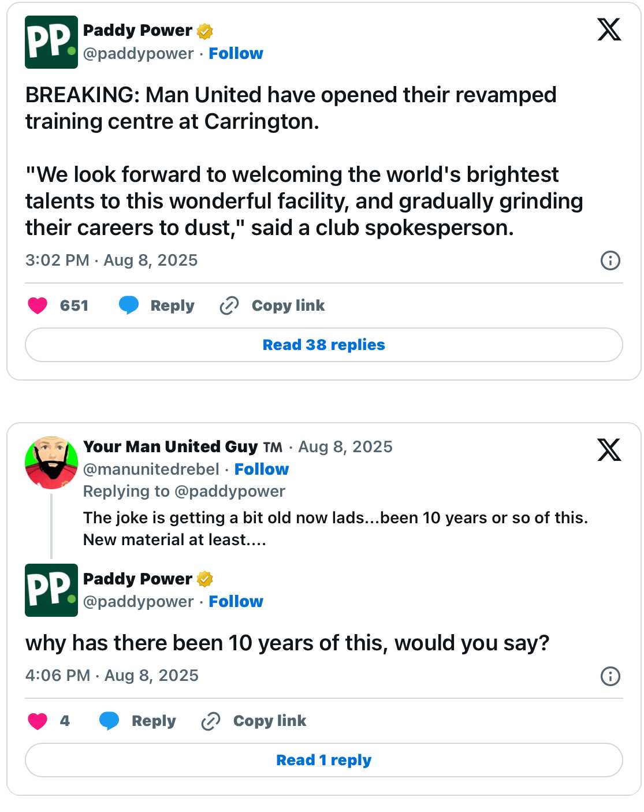
Task: Follow Paddy Power in the reply tweet
Action: tap(236, 602)
